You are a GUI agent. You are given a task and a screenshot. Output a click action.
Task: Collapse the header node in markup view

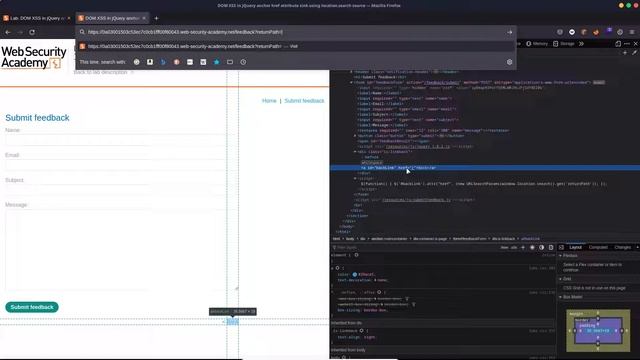(x=351, y=72)
